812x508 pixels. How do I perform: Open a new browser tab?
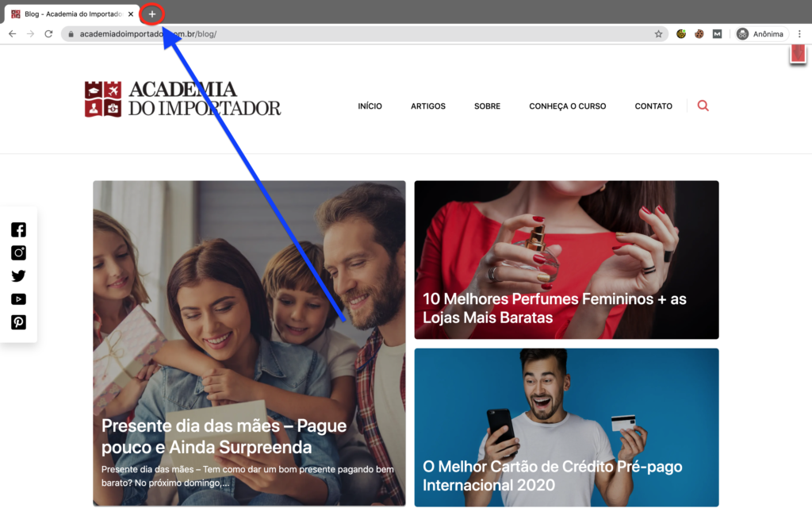tap(151, 14)
